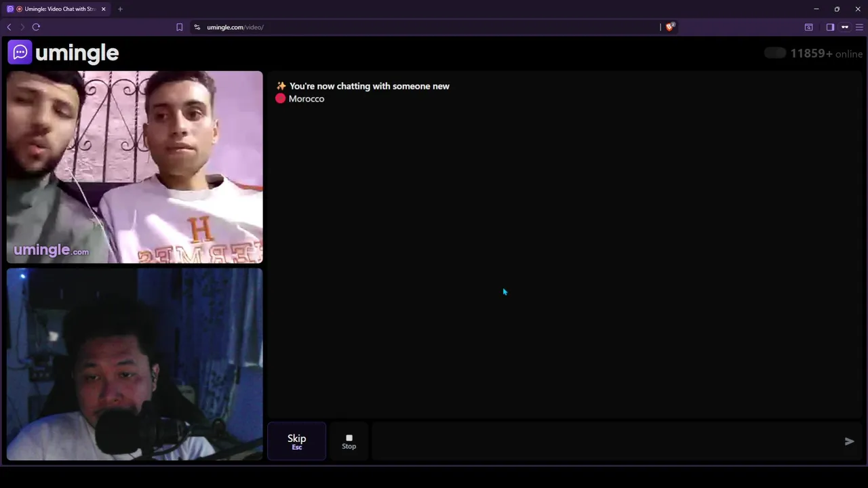Click the umingle wordmark text

point(77,53)
